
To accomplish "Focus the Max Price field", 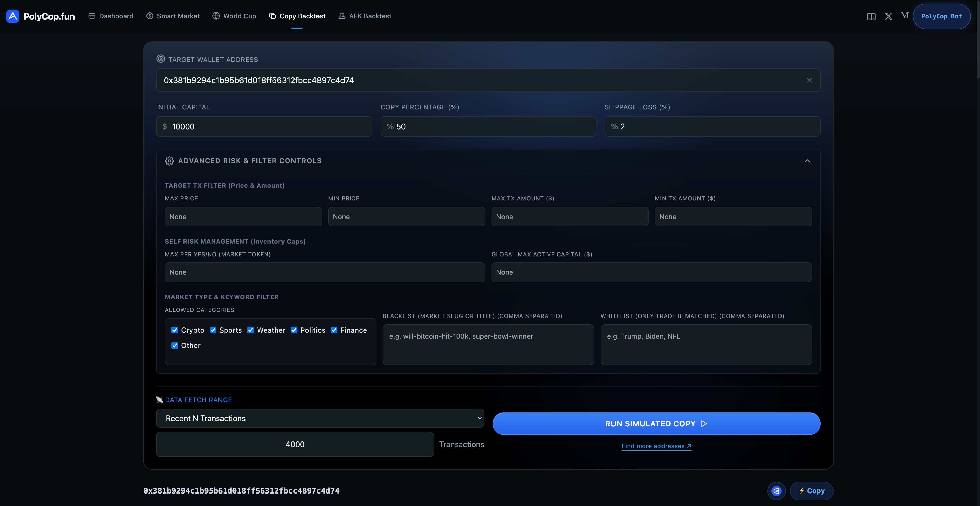I will tap(243, 217).
